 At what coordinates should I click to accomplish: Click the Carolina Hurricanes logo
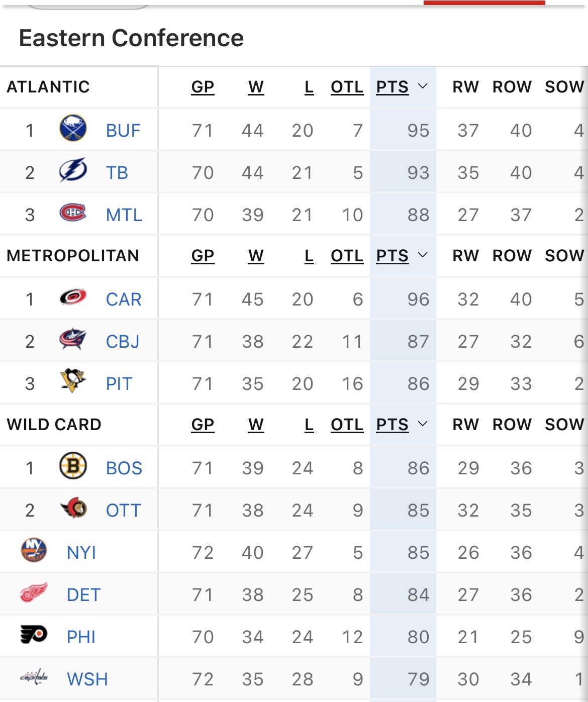pyautogui.click(x=73, y=297)
